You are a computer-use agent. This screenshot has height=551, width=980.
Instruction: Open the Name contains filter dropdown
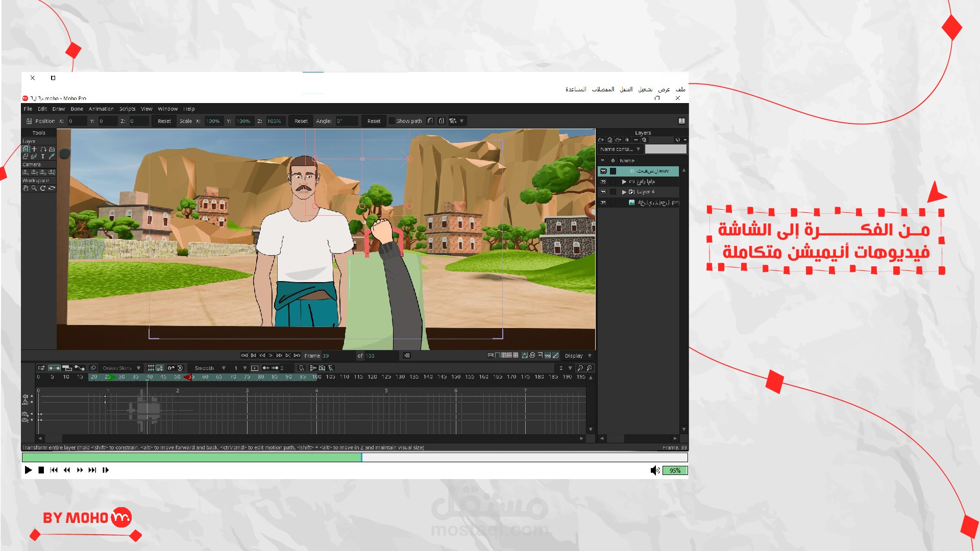pyautogui.click(x=620, y=149)
